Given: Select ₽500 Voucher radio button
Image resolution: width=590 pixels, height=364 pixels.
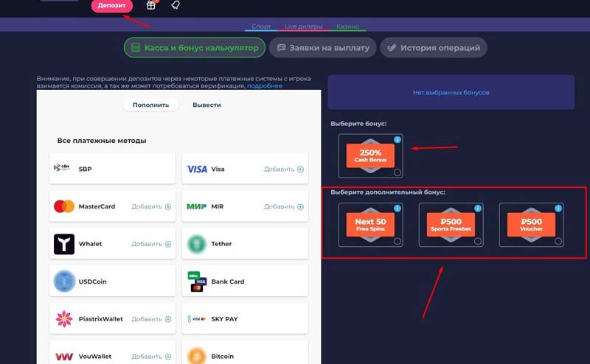Looking at the screenshot, I should 558,241.
